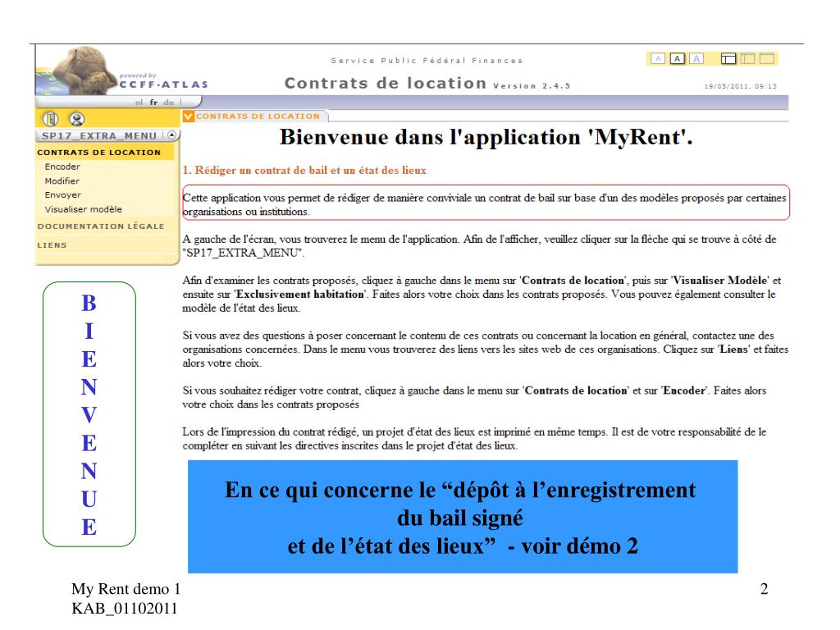
Task: Click bold 'Encoder' word in the paragraph
Action: point(685,390)
